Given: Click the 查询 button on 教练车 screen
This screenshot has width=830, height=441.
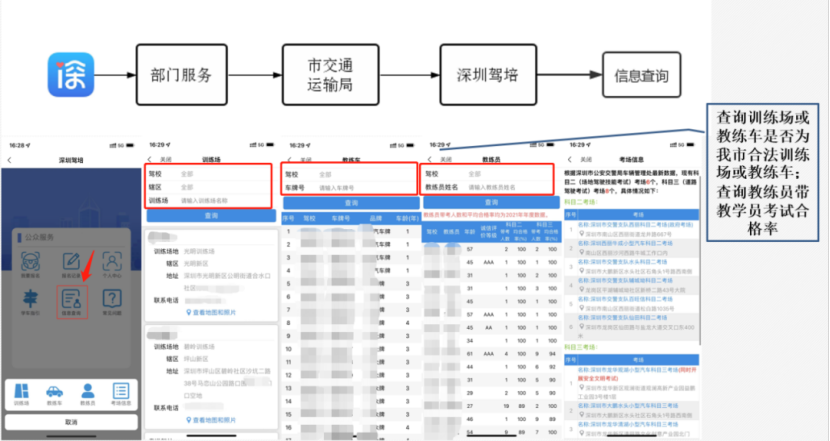Looking at the screenshot, I should (352, 201).
